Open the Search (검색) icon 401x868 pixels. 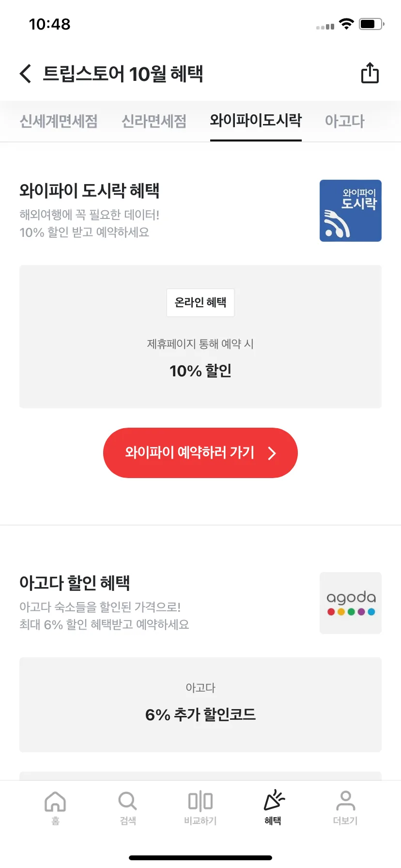click(128, 801)
